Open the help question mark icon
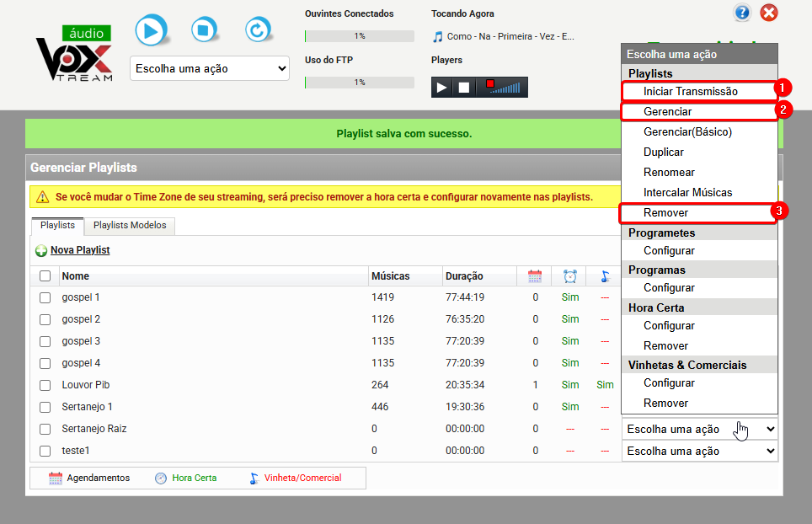 coord(742,13)
